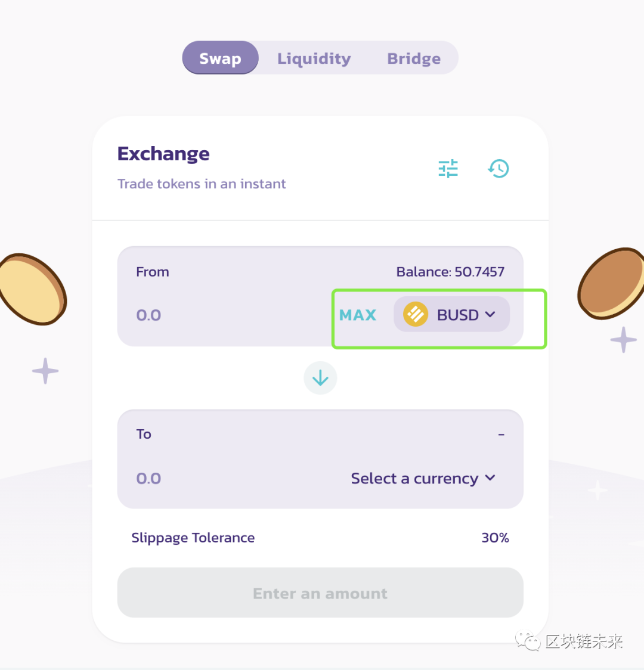644x670 pixels.
Task: Click the right brown coin decoration
Action: (x=612, y=284)
